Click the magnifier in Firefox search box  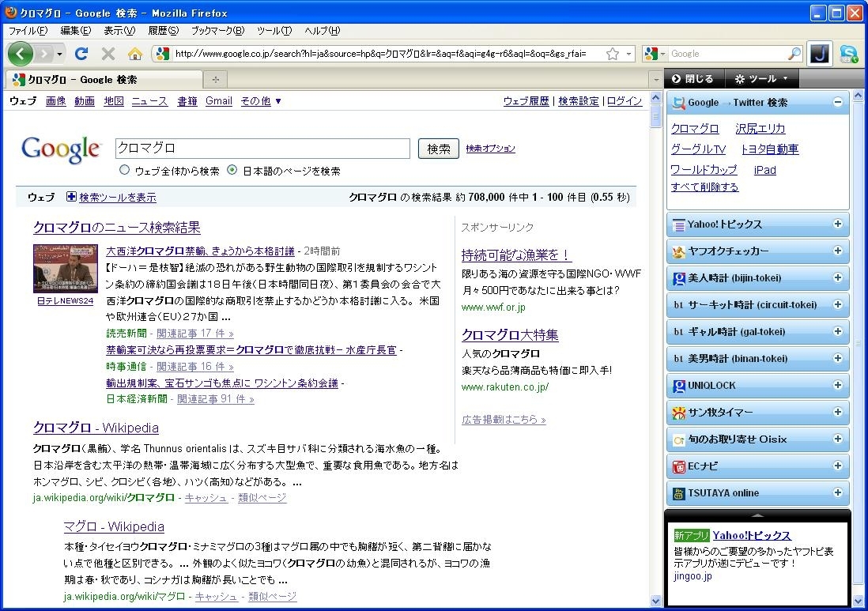[x=794, y=54]
